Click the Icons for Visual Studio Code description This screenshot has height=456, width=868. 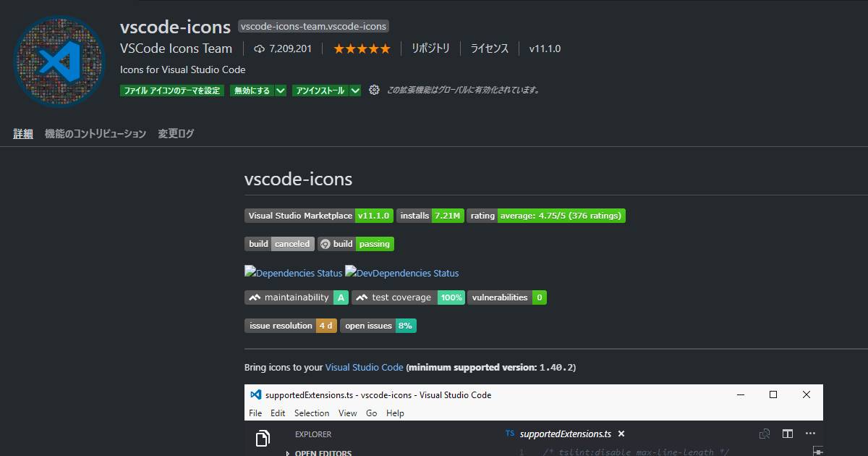point(183,69)
